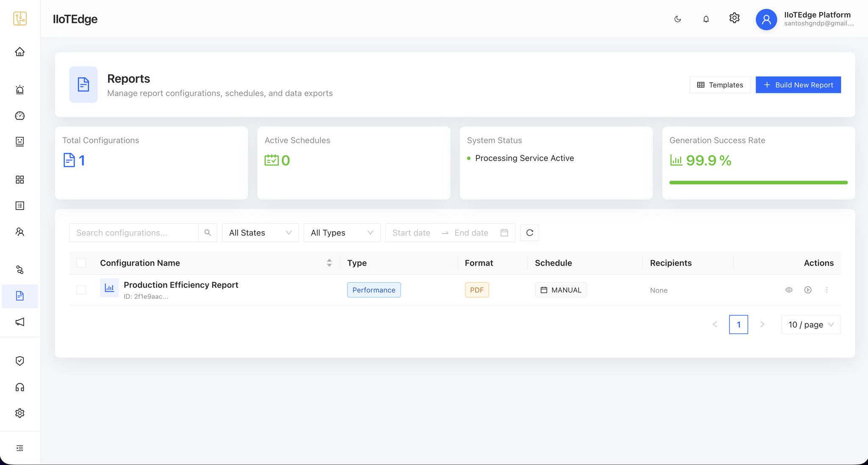Click the Start date field
The height and width of the screenshot is (465, 868).
pyautogui.click(x=411, y=232)
